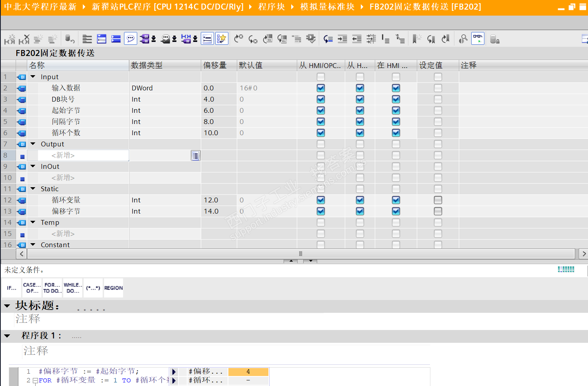Viewport: 588px width, 386px height.
Task: Insert IF... statement template
Action: pos(12,288)
